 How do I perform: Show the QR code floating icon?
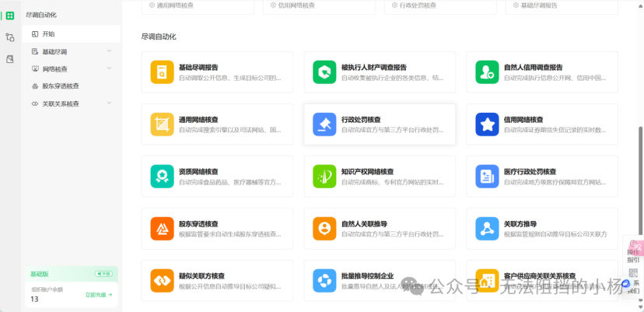click(x=633, y=272)
